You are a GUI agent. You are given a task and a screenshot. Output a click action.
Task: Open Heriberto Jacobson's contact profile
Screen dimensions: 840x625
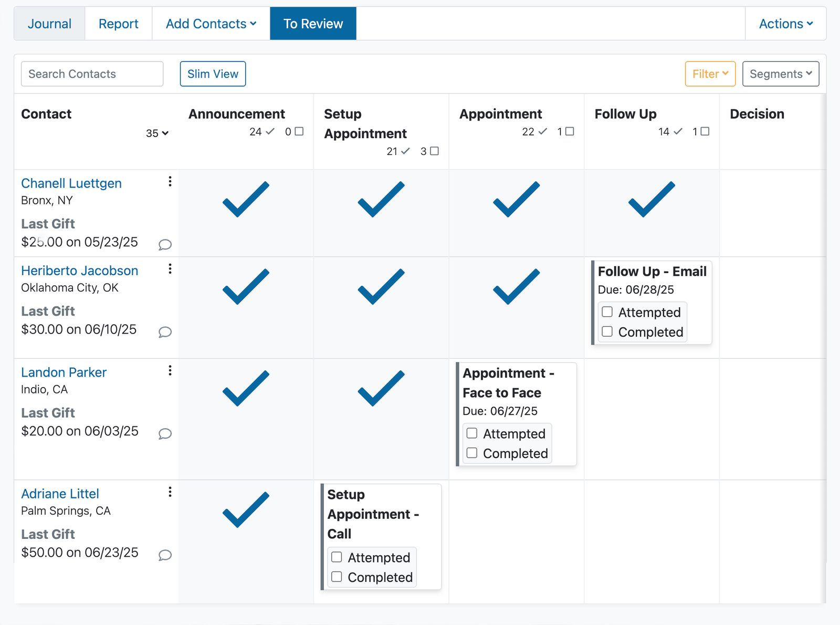pos(79,270)
